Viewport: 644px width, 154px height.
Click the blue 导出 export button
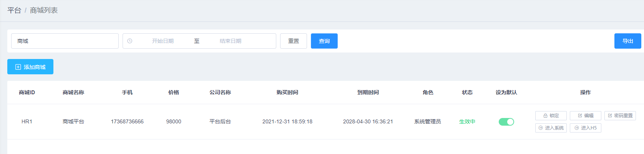point(627,41)
